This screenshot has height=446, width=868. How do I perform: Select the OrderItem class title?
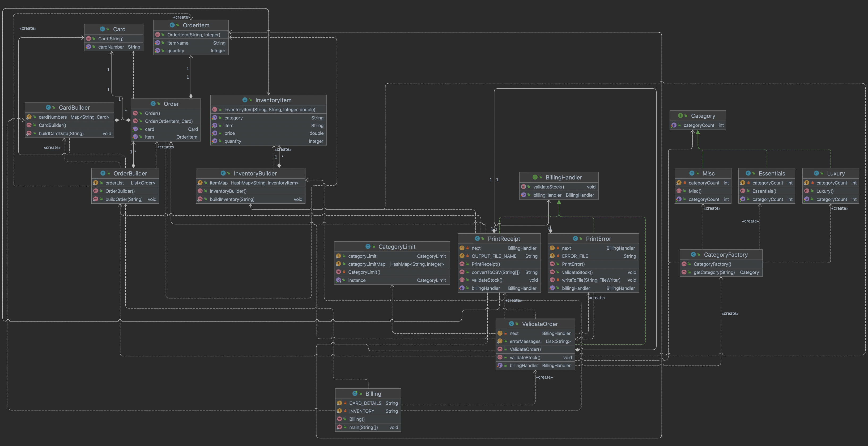(x=196, y=25)
